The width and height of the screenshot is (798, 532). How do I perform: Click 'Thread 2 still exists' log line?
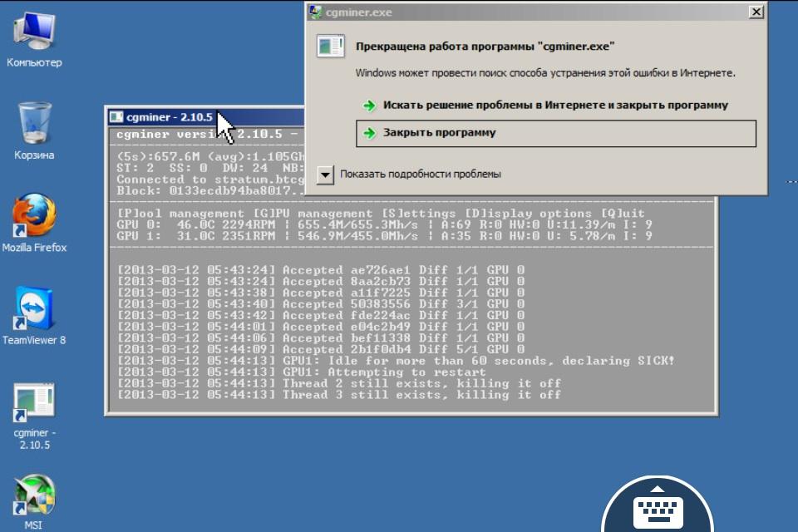point(339,383)
